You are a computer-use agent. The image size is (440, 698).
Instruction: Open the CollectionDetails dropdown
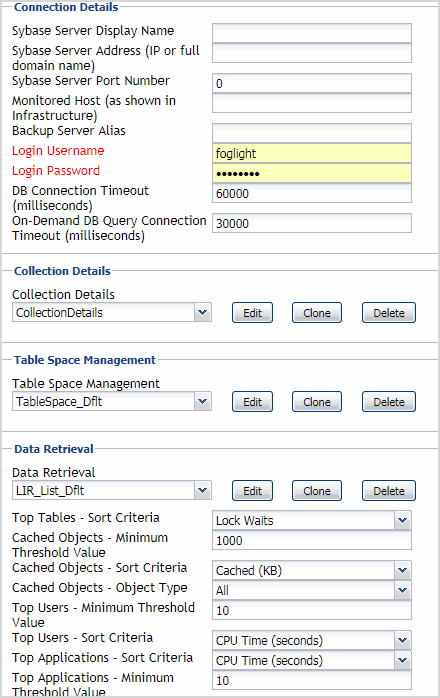coord(112,312)
